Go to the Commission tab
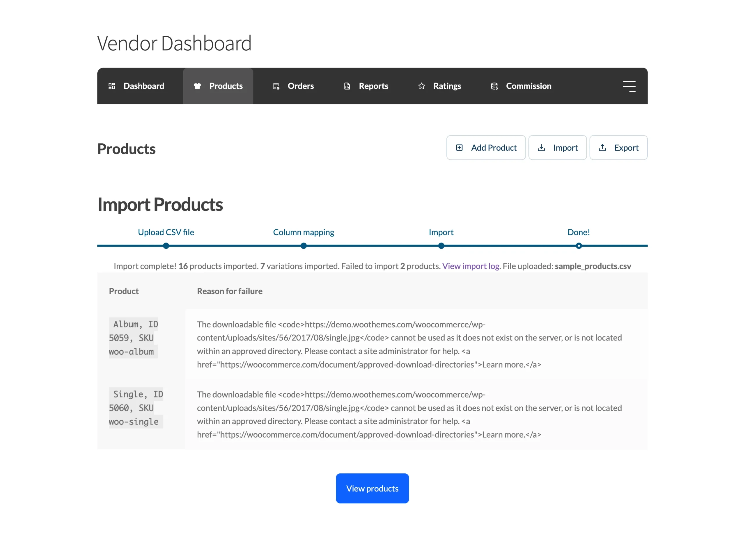The height and width of the screenshot is (560, 745). (521, 86)
